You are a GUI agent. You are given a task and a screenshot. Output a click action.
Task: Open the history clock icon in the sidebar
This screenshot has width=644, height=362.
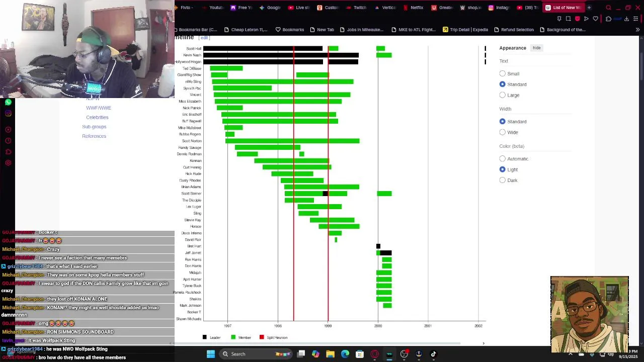8,141
